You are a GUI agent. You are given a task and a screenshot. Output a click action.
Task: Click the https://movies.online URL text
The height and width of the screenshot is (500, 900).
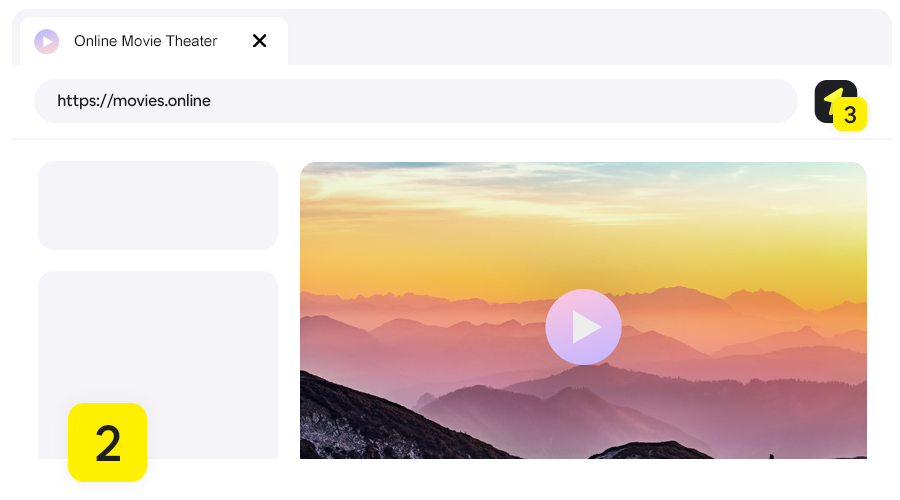point(134,101)
